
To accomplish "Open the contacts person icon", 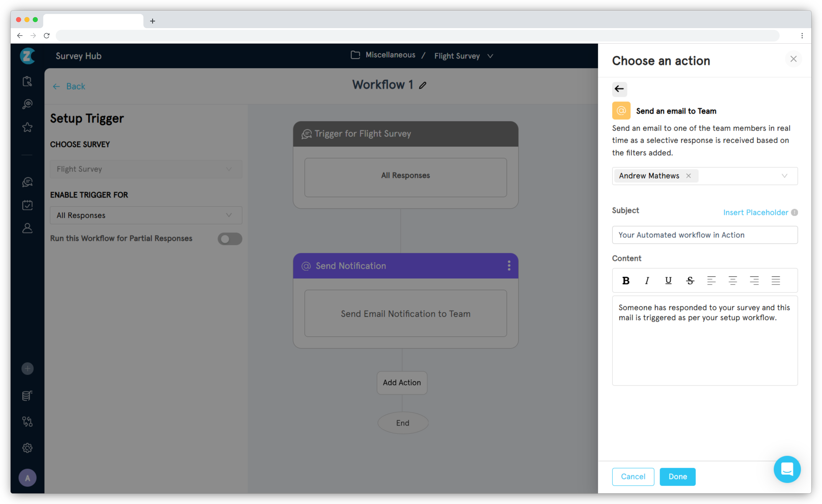I will 27,228.
